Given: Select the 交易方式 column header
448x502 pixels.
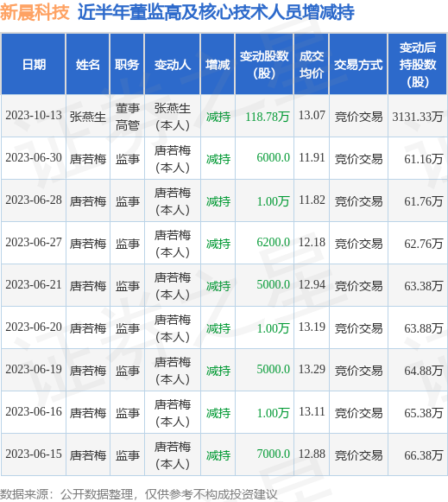Looking at the screenshot, I should coord(358,65).
